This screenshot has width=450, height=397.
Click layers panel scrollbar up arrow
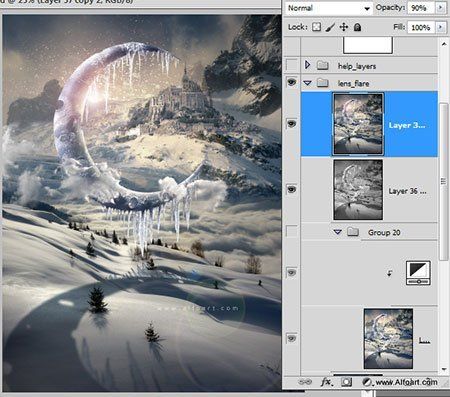tap(444, 44)
